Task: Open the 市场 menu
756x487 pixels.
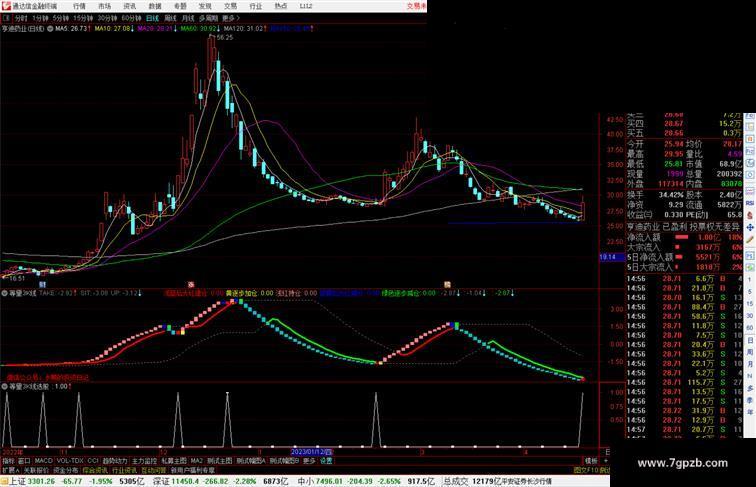Action: click(x=104, y=6)
